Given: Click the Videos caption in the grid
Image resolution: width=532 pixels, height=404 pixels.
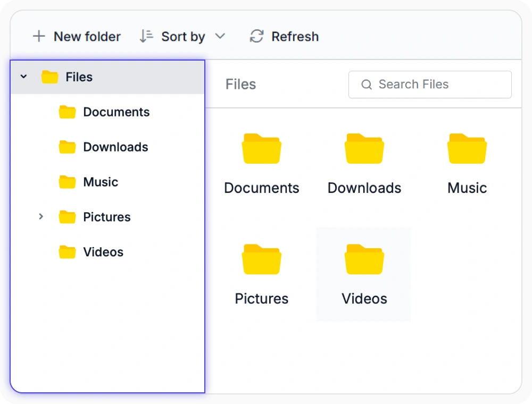Looking at the screenshot, I should pos(364,299).
